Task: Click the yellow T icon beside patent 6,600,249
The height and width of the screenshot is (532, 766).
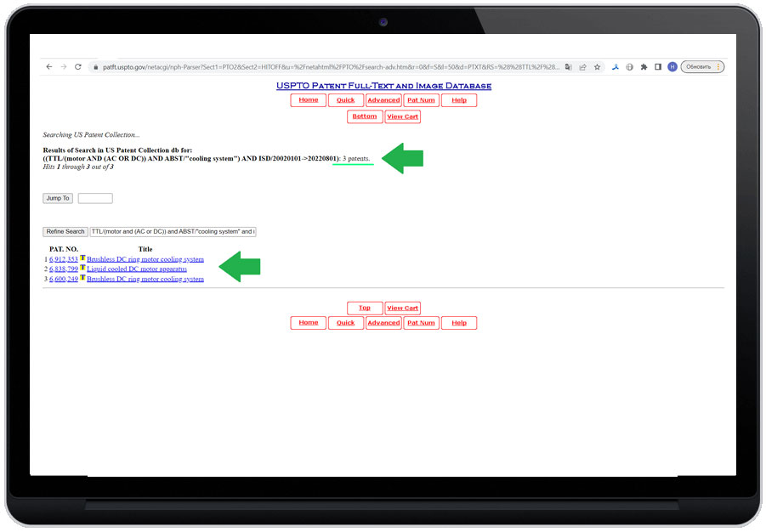Action: click(x=82, y=278)
